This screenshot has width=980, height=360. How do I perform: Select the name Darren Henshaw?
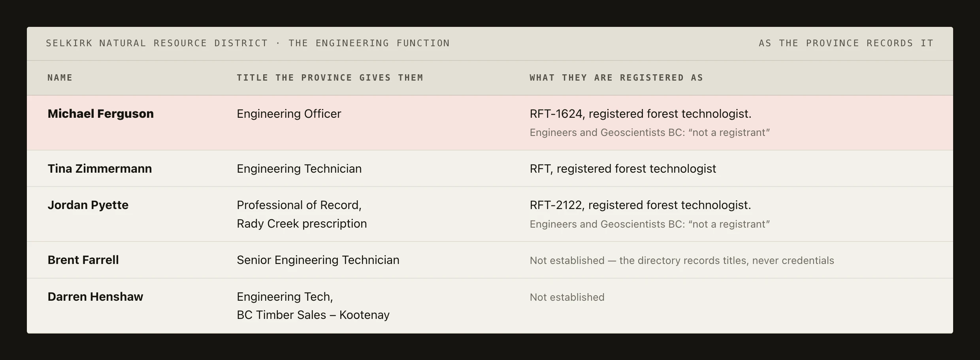point(95,297)
